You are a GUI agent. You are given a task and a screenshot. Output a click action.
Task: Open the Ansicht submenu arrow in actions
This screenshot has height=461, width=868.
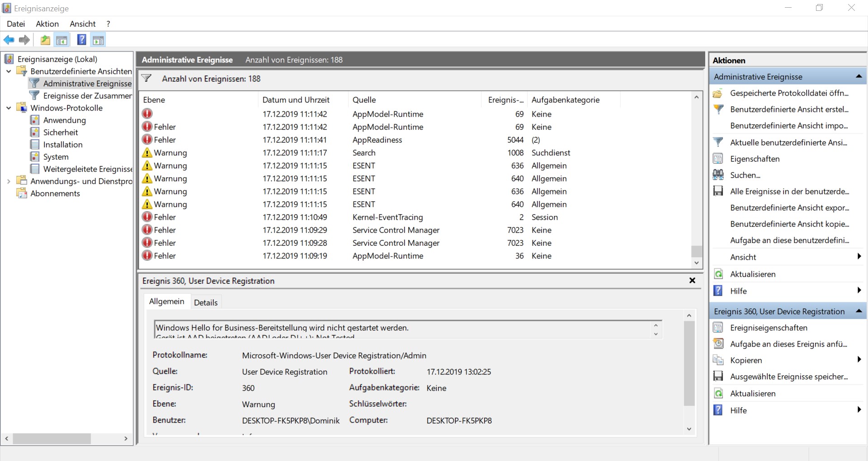coord(859,257)
